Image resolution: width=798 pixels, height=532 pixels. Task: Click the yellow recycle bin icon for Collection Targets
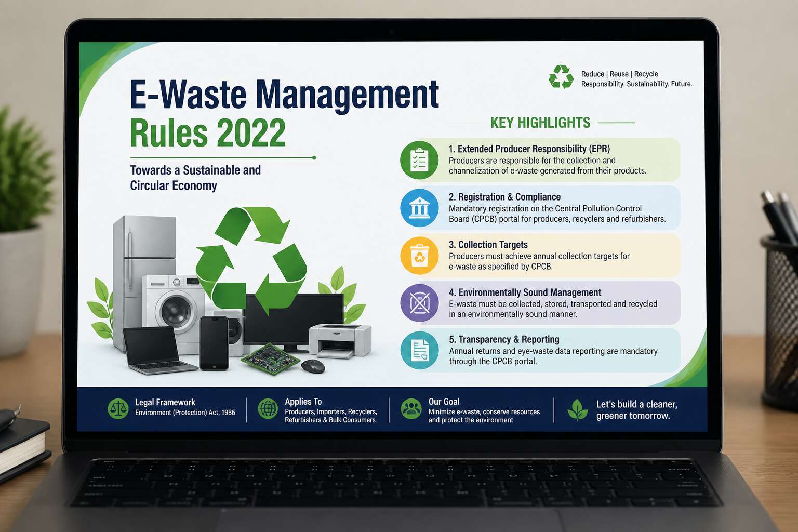pyautogui.click(x=419, y=256)
